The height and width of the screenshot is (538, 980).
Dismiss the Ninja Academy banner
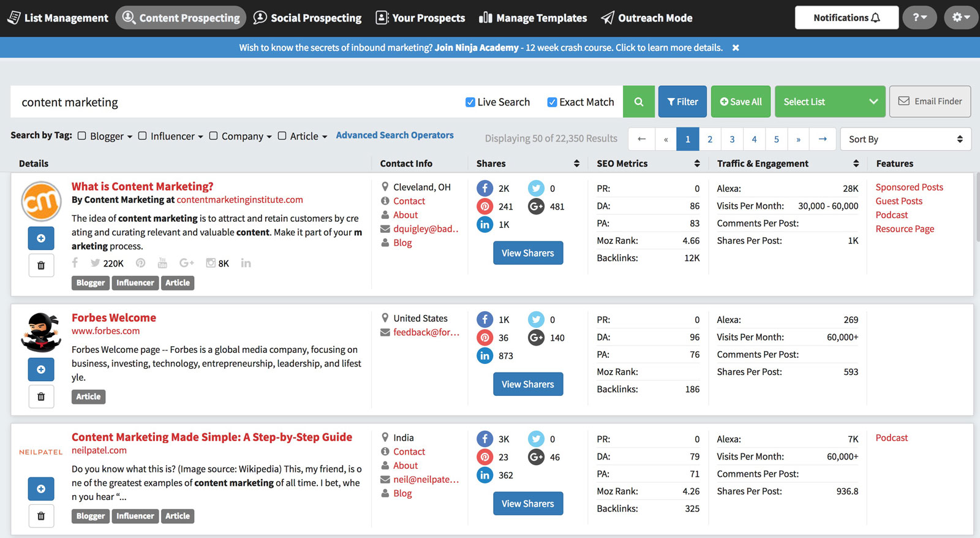[736, 48]
